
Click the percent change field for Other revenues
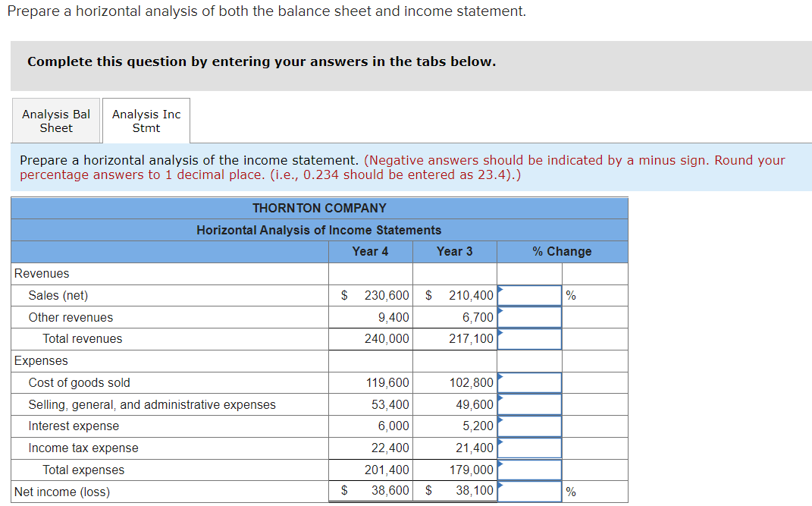tap(529, 317)
